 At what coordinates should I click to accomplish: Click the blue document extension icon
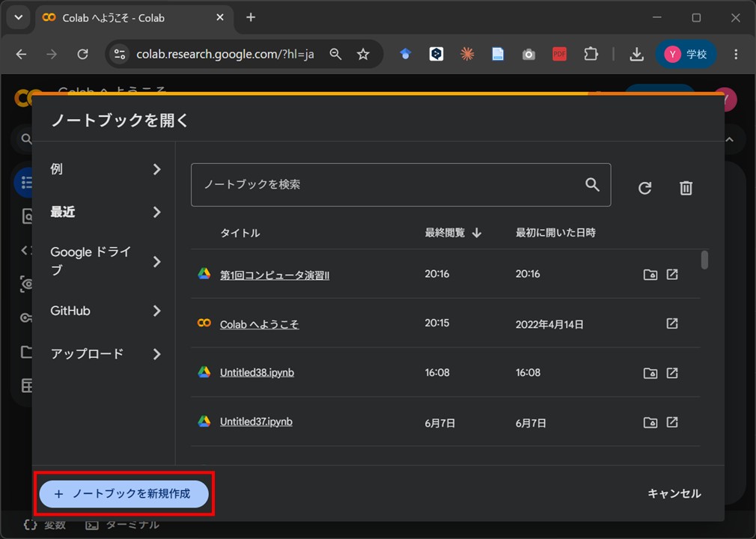[x=498, y=54]
